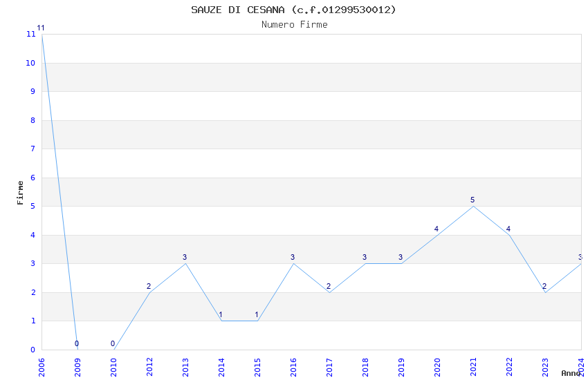The width and height of the screenshot is (588, 380).
Task: Click y-axis tick label 8
Action: [x=33, y=120]
